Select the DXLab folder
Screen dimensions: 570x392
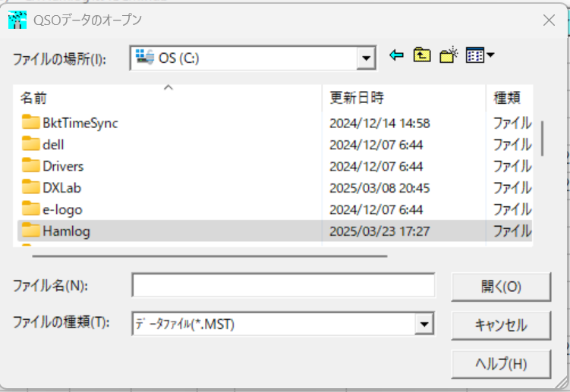click(x=61, y=187)
